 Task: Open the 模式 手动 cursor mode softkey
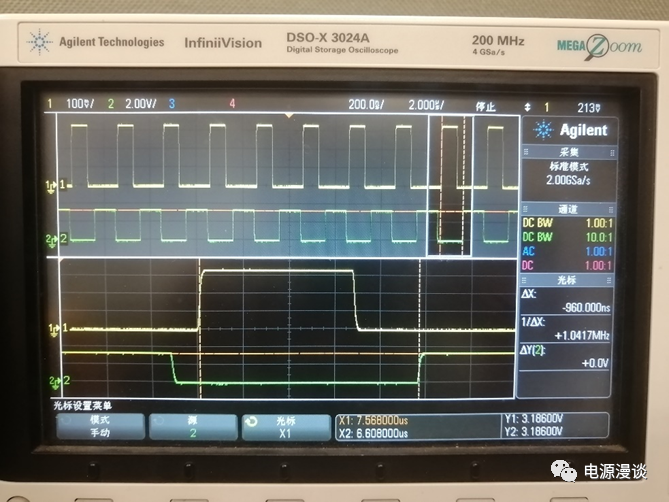click(98, 427)
